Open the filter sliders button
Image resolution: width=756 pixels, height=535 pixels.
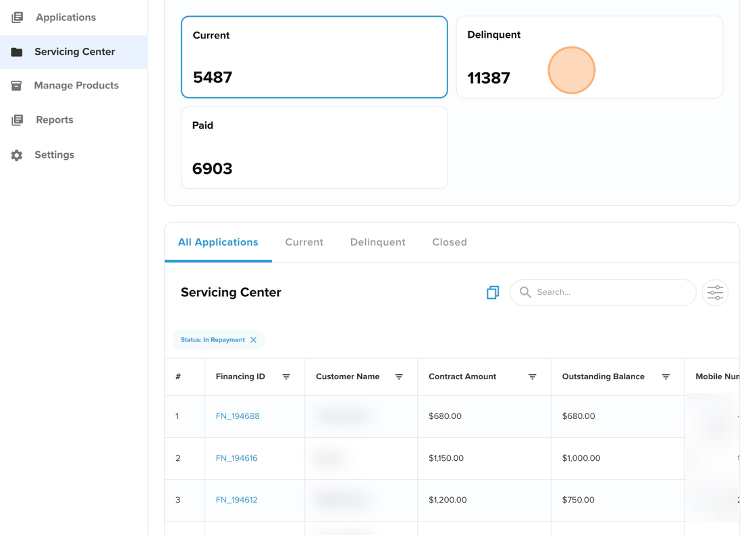click(x=715, y=293)
